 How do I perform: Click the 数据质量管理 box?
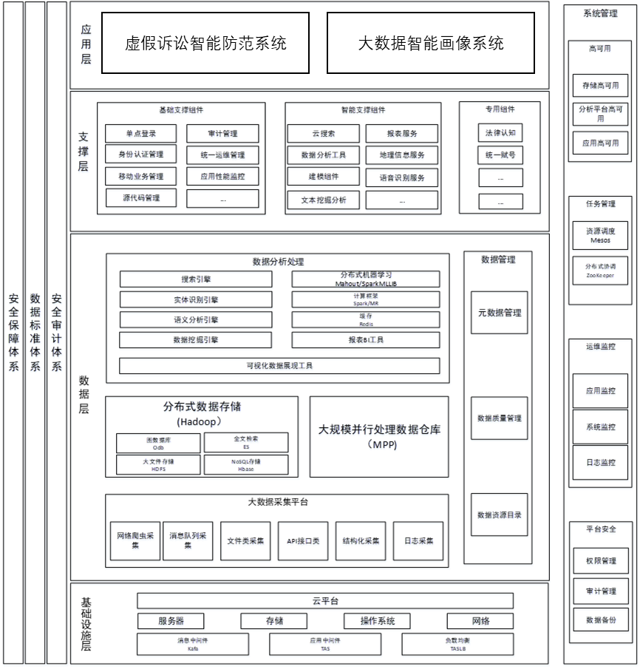[x=500, y=419]
